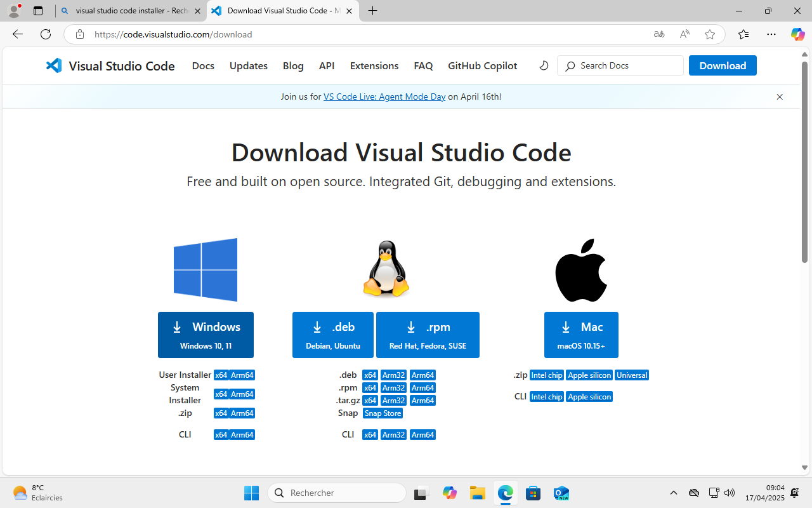
Task: Open the favorites list icon
Action: click(743, 34)
